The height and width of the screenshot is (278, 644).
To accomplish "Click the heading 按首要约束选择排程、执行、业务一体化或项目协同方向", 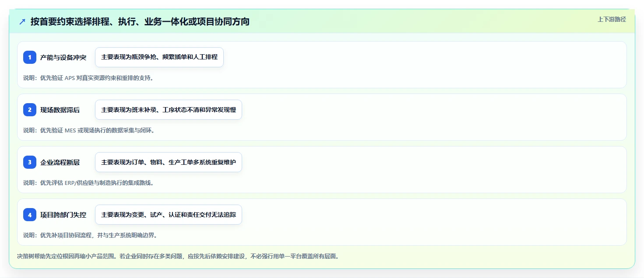I will pos(140,21).
